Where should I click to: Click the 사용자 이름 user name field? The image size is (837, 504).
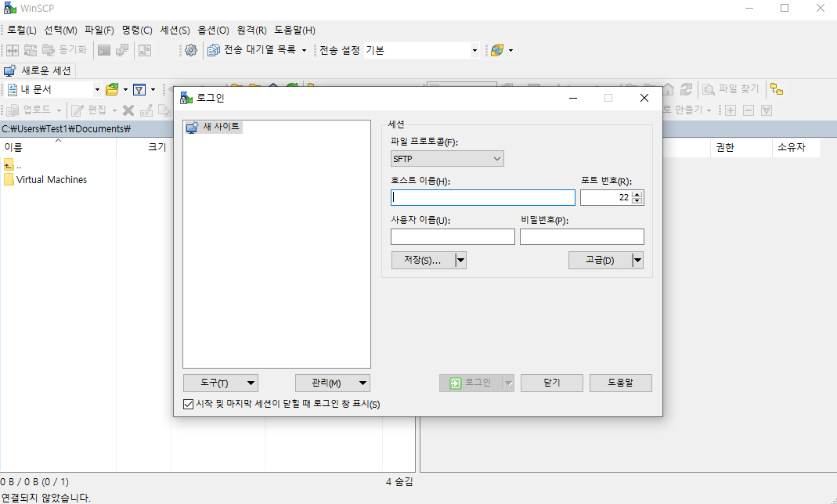click(453, 237)
